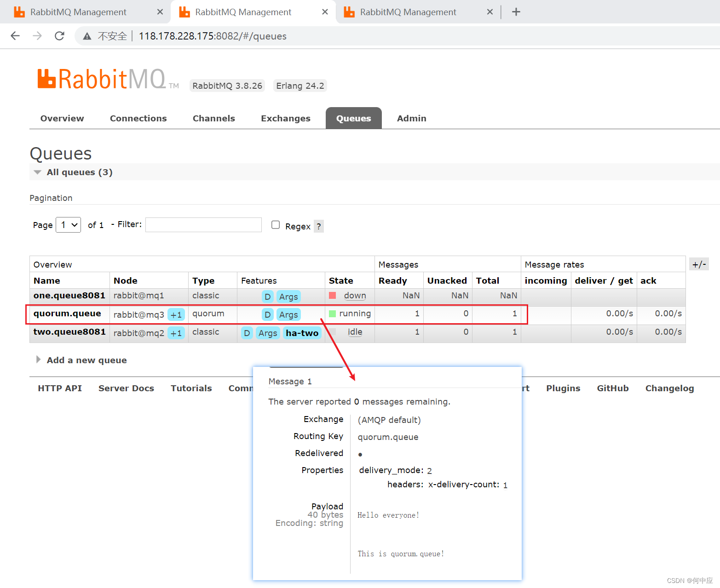The width and height of the screenshot is (720, 588).
Task: Sort by the Total column header
Action: [488, 280]
